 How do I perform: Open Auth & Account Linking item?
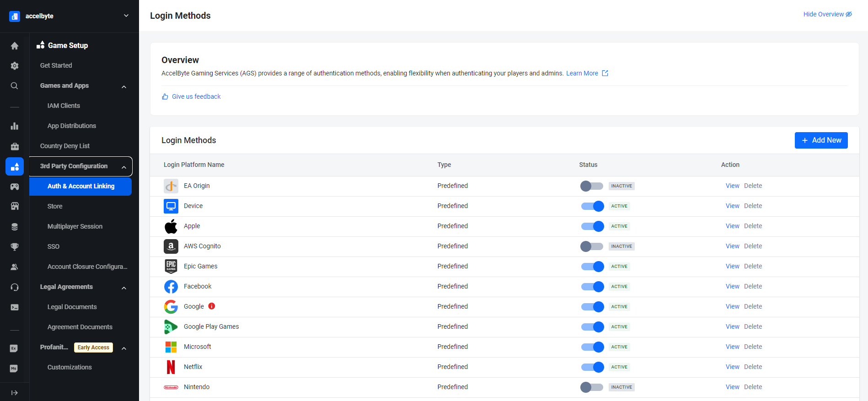point(80,186)
